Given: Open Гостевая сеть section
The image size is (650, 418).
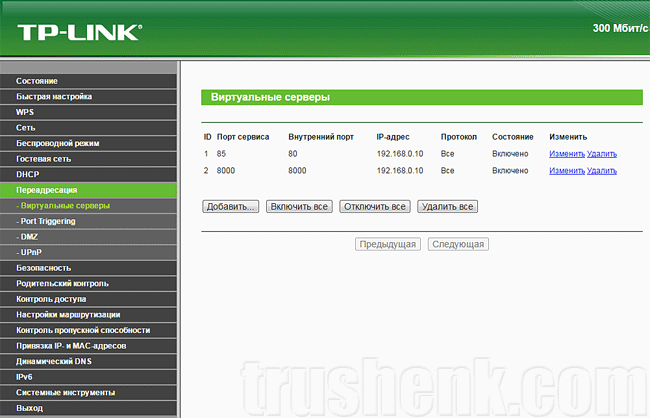Looking at the screenshot, I should [88, 159].
